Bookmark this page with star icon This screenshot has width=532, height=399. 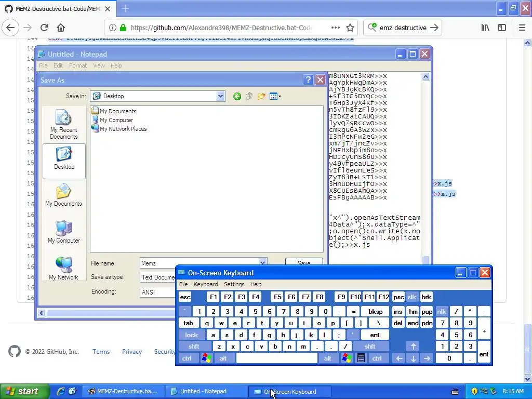pyautogui.click(x=350, y=28)
